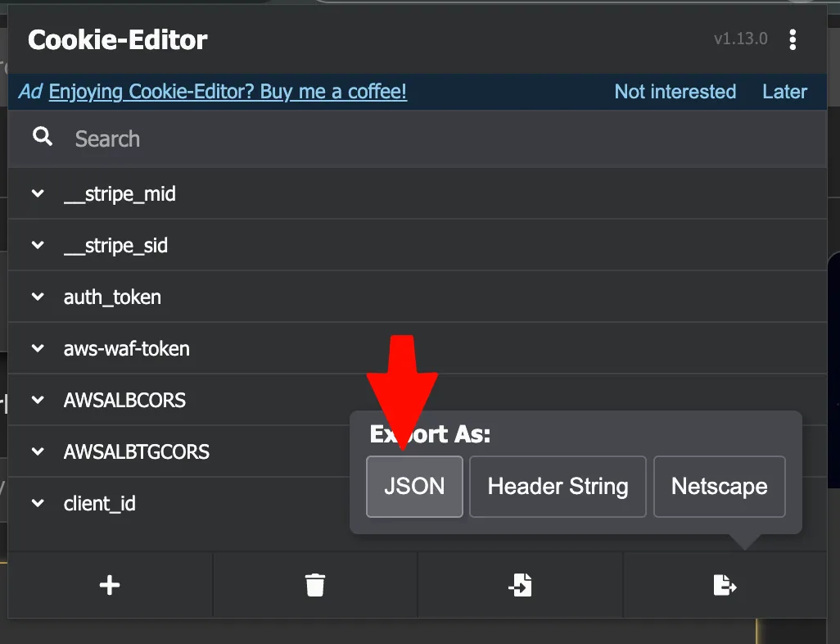Expand the __stripe_sid cookie chevron
Viewport: 840px width, 644px height.
coord(38,245)
